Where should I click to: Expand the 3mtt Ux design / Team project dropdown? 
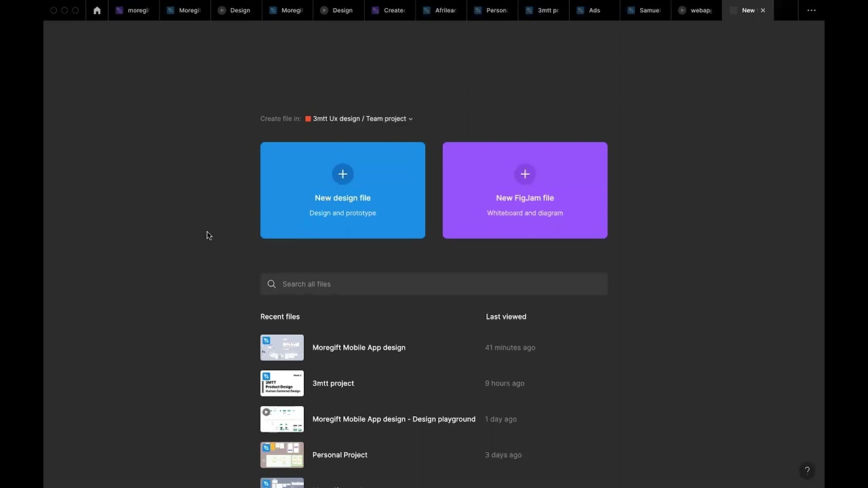coord(359,119)
